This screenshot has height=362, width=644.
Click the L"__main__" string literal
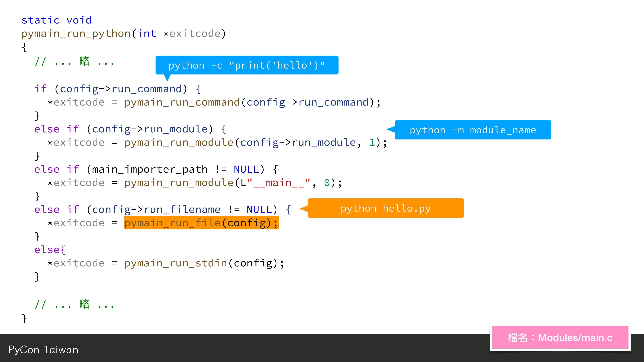(x=275, y=183)
